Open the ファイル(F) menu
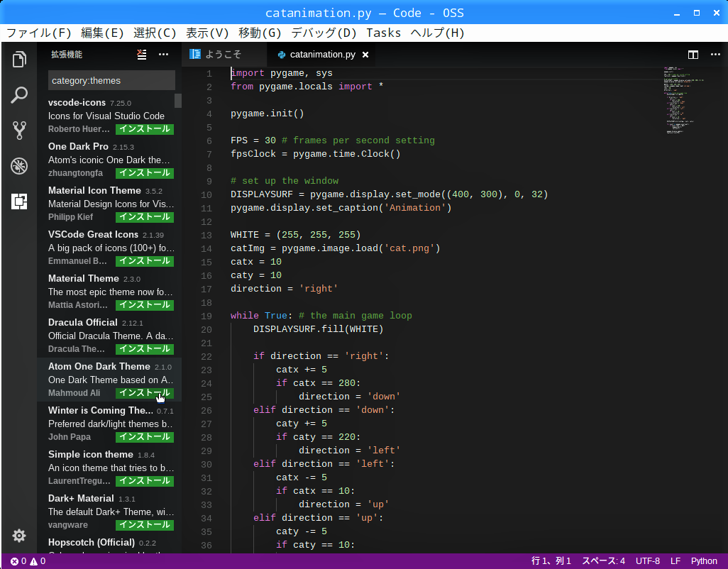 point(38,33)
